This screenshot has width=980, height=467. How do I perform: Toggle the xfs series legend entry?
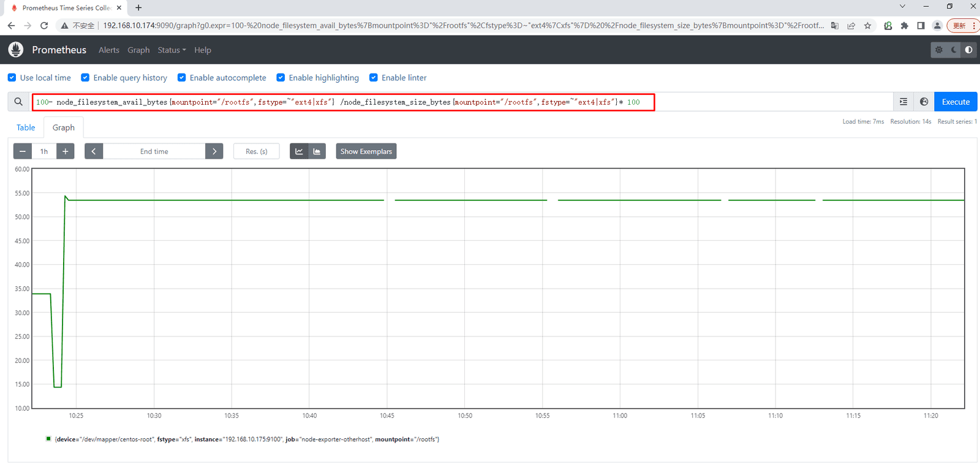coord(243,439)
